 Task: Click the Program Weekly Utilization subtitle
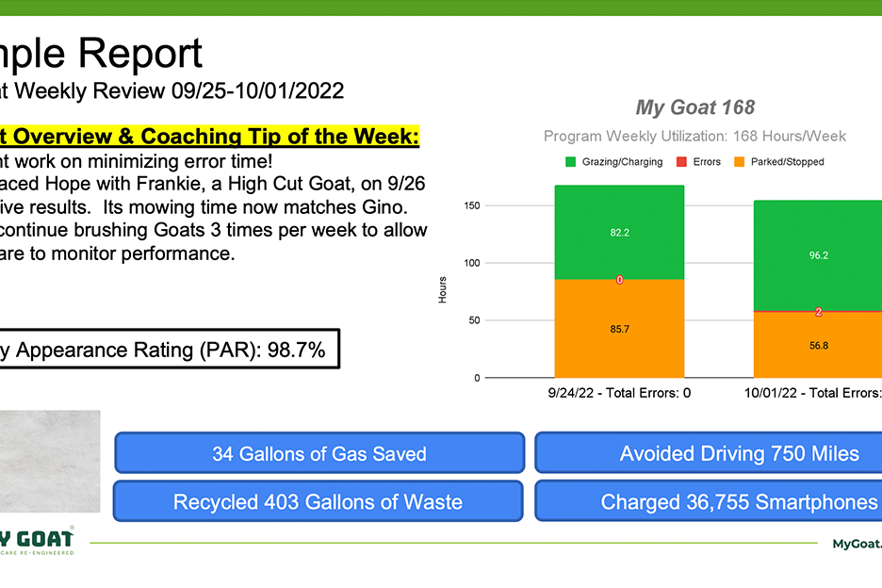694,137
